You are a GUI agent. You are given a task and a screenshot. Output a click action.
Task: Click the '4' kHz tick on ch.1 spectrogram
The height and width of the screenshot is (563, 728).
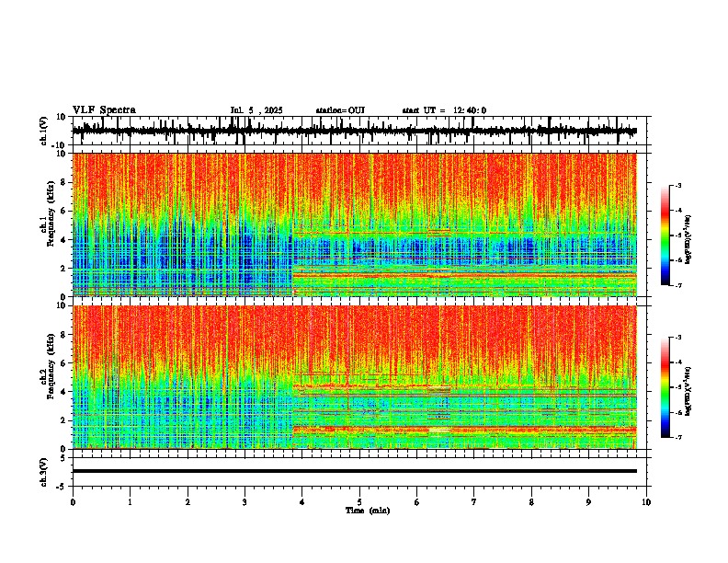pyautogui.click(x=64, y=240)
